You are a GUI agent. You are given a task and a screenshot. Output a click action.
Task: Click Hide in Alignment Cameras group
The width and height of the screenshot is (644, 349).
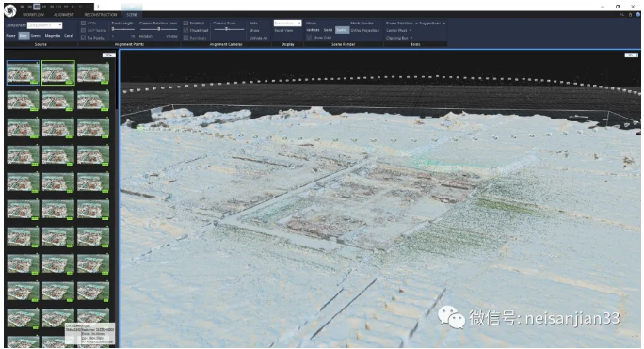(x=253, y=24)
